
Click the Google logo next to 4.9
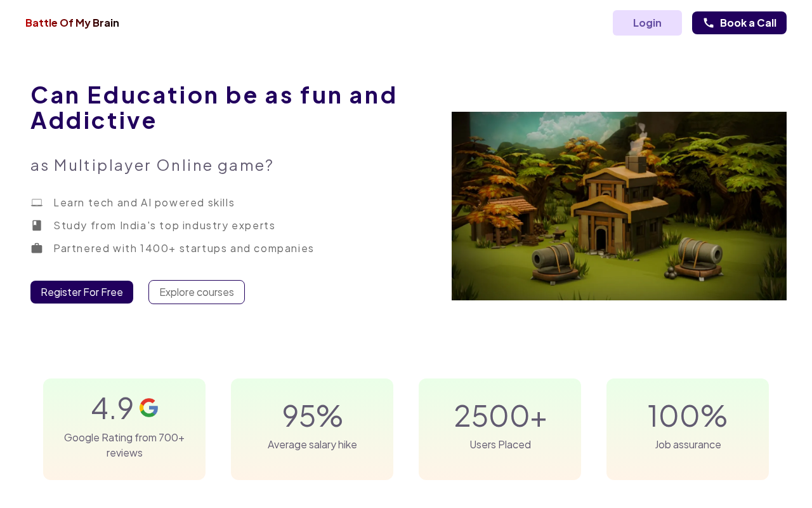(x=148, y=408)
